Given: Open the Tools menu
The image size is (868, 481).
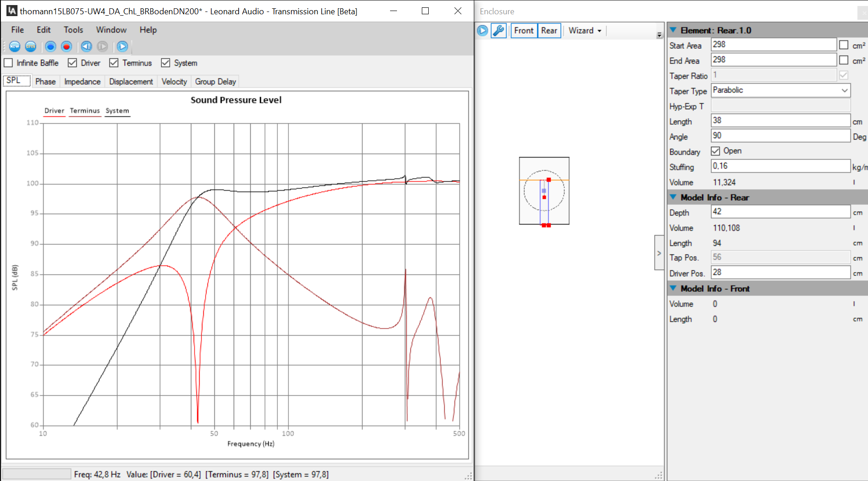Looking at the screenshot, I should pyautogui.click(x=73, y=30).
